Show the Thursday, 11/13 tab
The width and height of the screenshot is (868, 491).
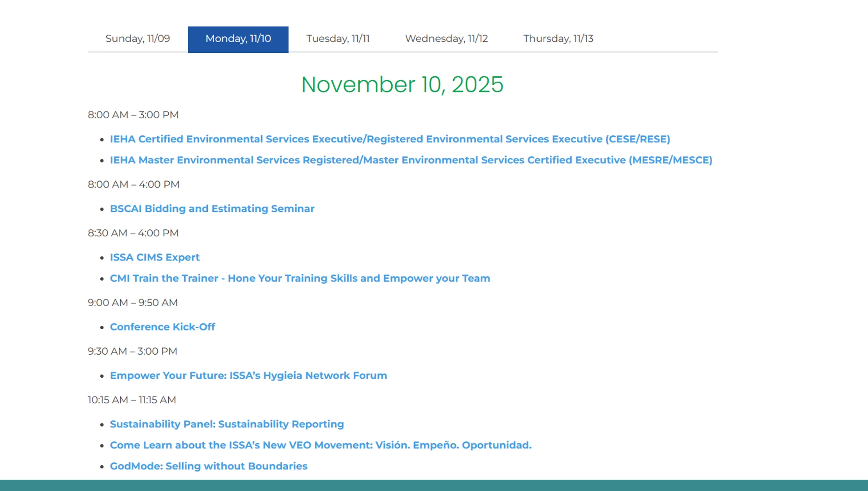click(x=558, y=39)
